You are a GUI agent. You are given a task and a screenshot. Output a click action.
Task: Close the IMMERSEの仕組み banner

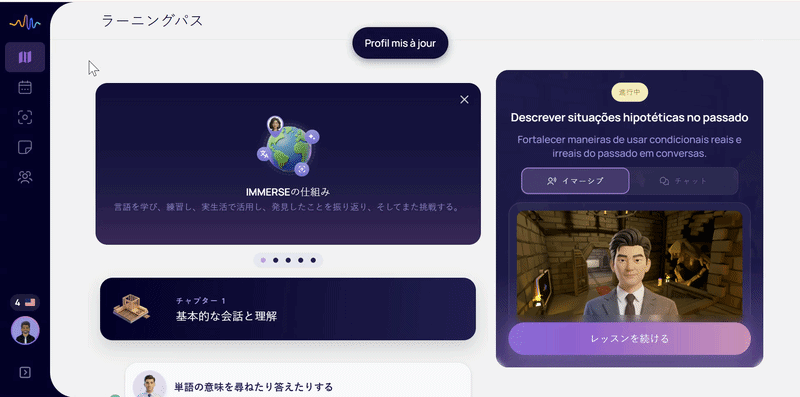[464, 100]
